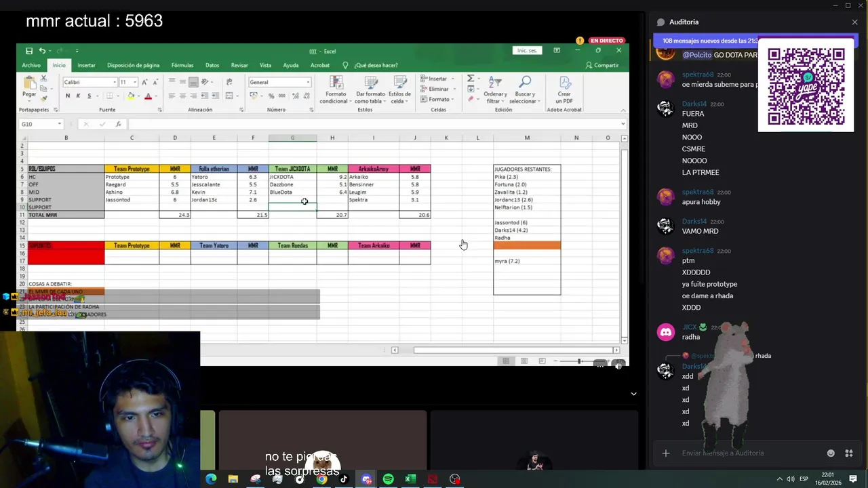Copy the selected cells
The height and width of the screenshot is (488, 868).
43,88
